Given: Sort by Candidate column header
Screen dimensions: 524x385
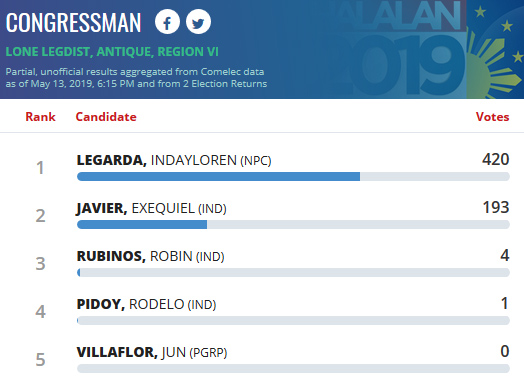Looking at the screenshot, I should click(x=106, y=117).
